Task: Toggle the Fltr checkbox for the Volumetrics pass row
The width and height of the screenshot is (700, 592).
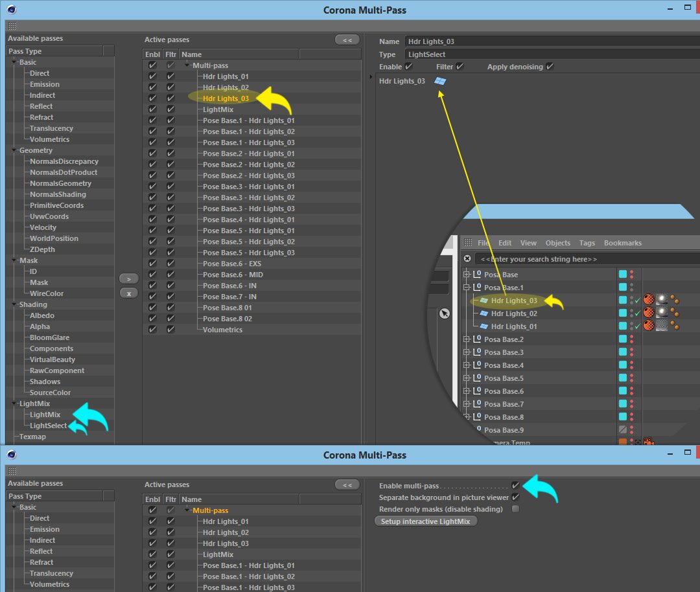Action: pos(170,330)
